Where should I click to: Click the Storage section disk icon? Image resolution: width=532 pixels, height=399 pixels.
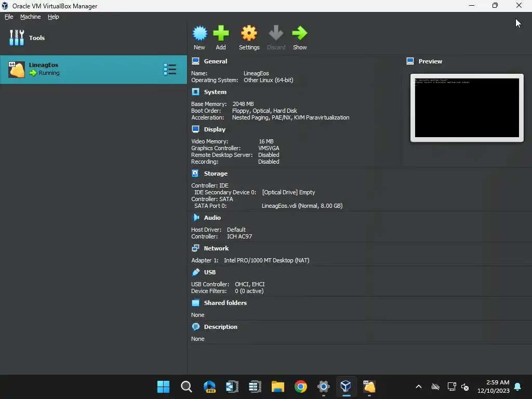195,173
